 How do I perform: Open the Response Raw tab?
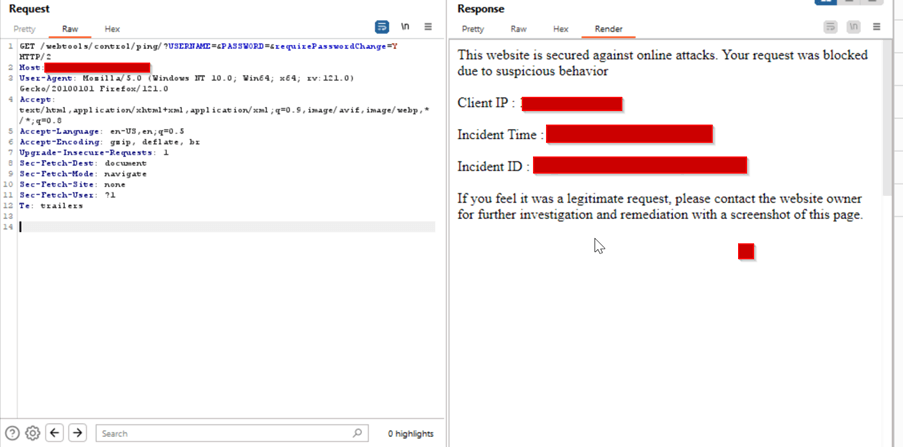(x=518, y=29)
